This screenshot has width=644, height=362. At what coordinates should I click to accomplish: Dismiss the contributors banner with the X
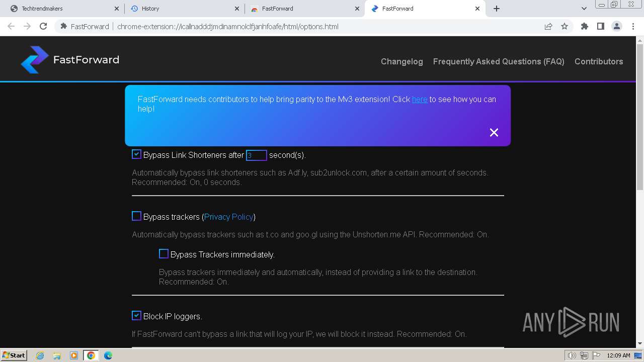coord(494,132)
